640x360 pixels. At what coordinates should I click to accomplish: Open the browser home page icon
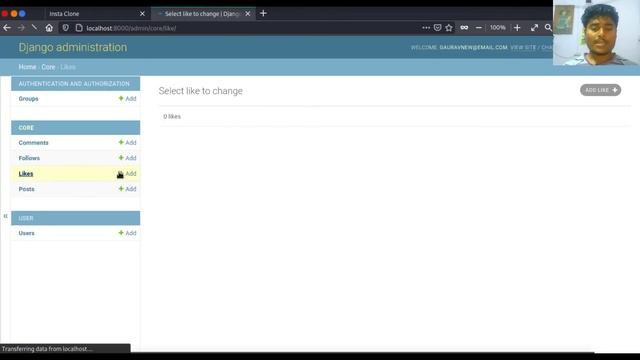pos(49,28)
